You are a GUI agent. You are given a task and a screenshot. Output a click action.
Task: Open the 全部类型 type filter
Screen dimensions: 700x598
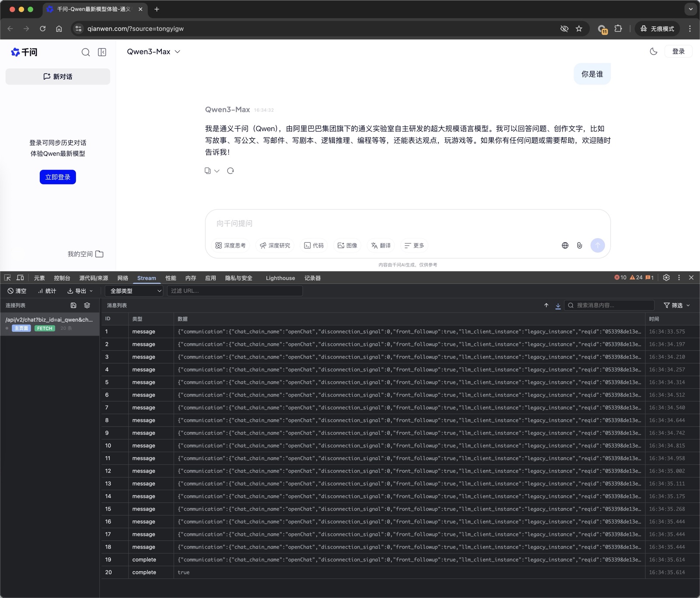point(134,291)
